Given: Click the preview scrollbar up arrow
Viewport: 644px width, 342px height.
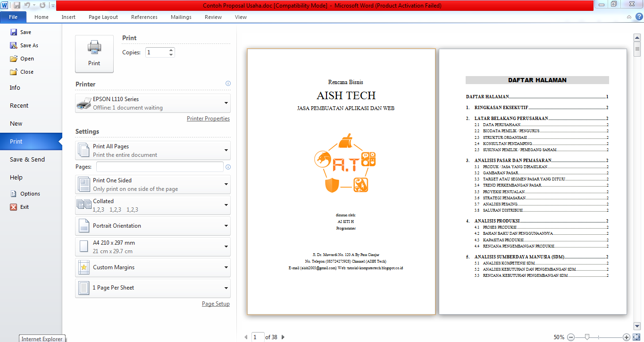Looking at the screenshot, I should coord(637,37).
